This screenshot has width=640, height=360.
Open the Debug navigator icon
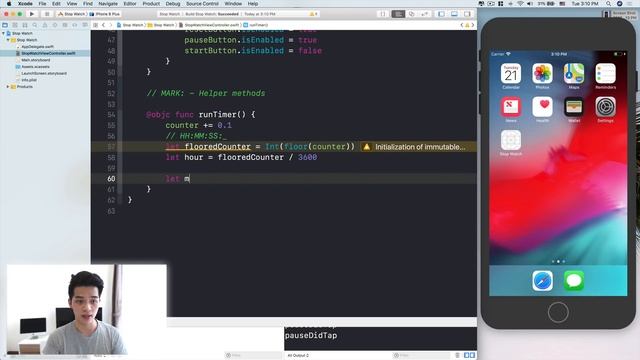coord(65,25)
